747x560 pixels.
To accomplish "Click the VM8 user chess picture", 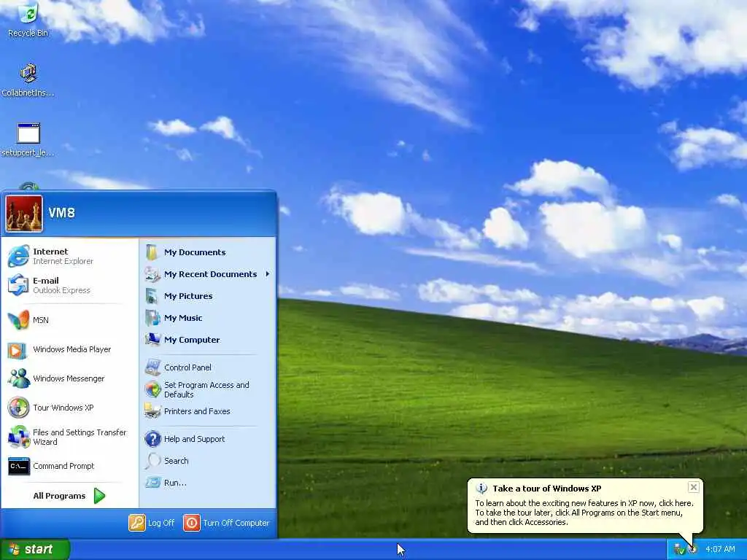I will click(24, 214).
